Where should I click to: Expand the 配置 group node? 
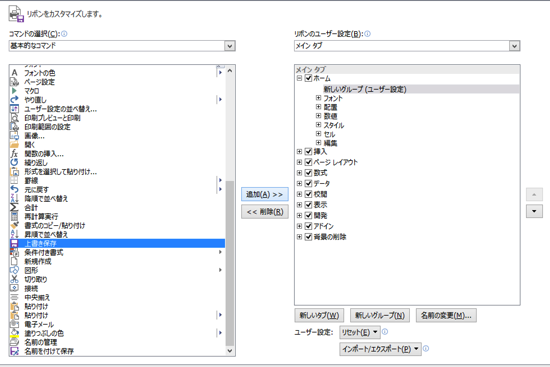[x=318, y=107]
